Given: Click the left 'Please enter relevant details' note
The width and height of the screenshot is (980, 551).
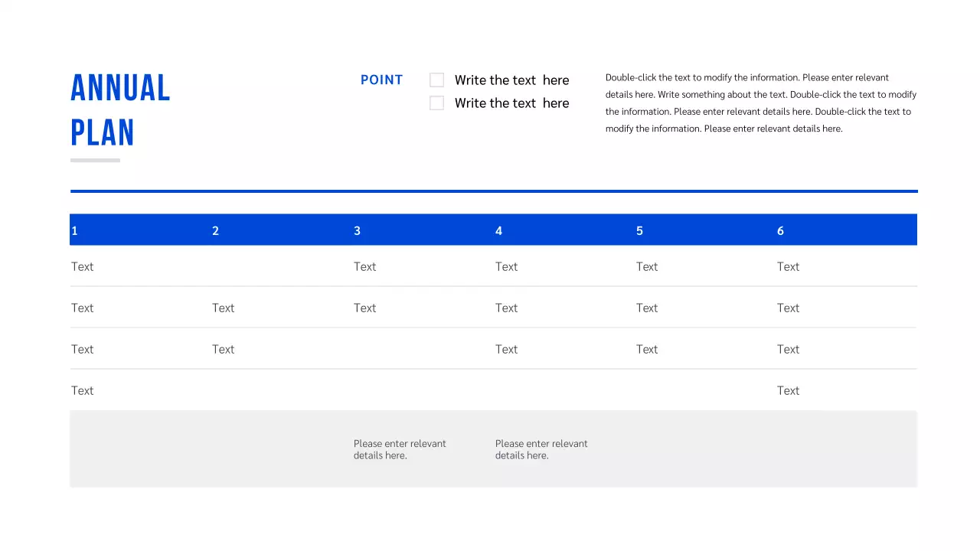Looking at the screenshot, I should (x=400, y=449).
